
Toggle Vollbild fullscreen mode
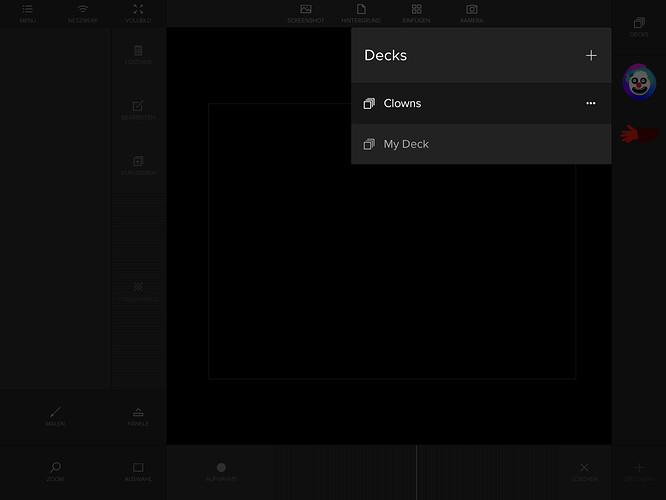click(x=138, y=12)
